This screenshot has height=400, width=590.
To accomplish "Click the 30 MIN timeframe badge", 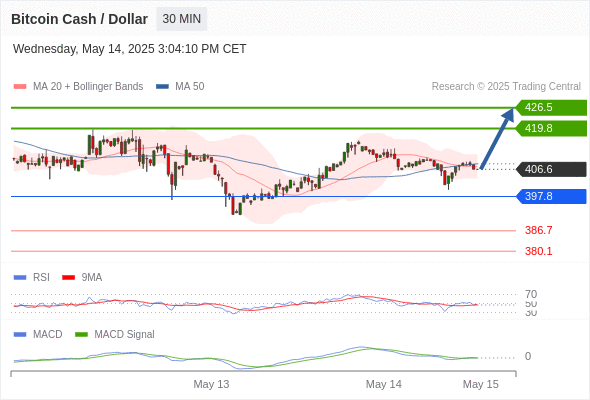I will (182, 19).
